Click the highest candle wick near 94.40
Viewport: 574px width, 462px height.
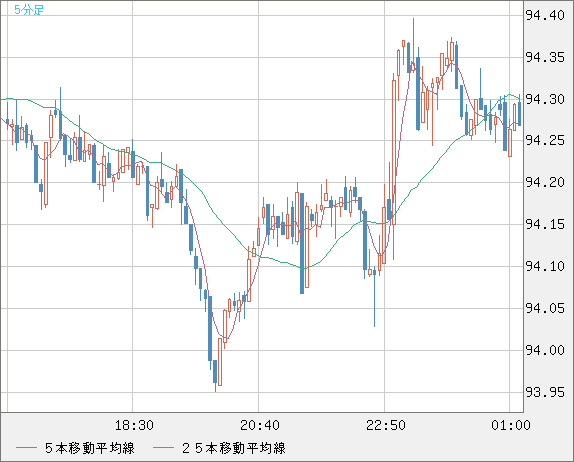click(413, 44)
